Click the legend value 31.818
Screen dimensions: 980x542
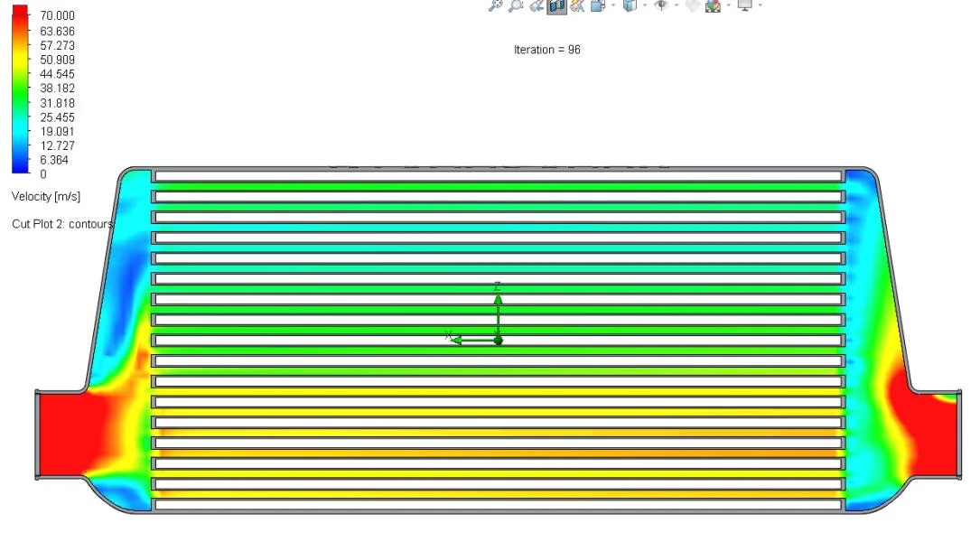[x=57, y=103]
